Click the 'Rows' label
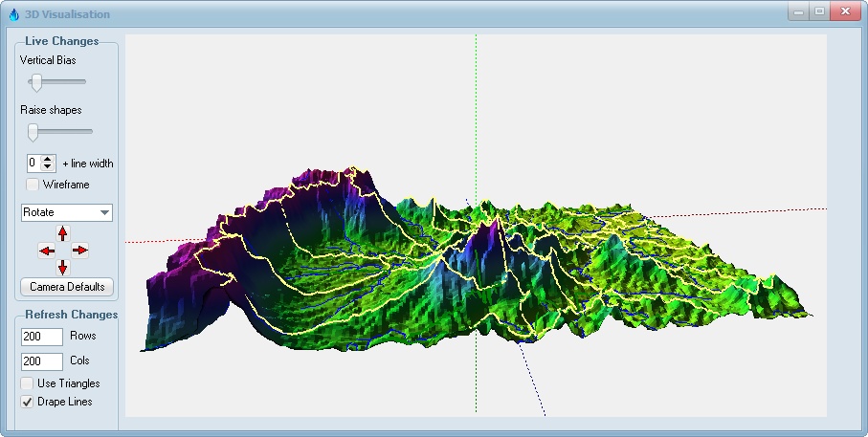868x437 pixels. tap(83, 336)
